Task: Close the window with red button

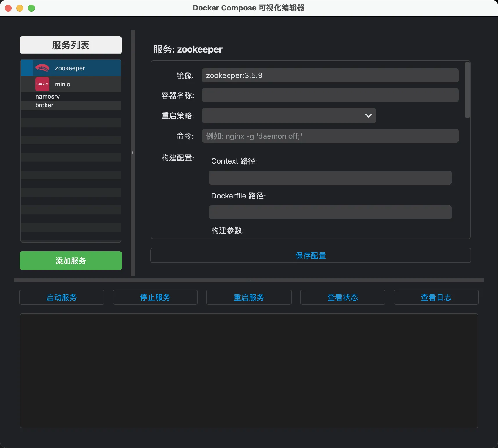Action: click(8, 8)
